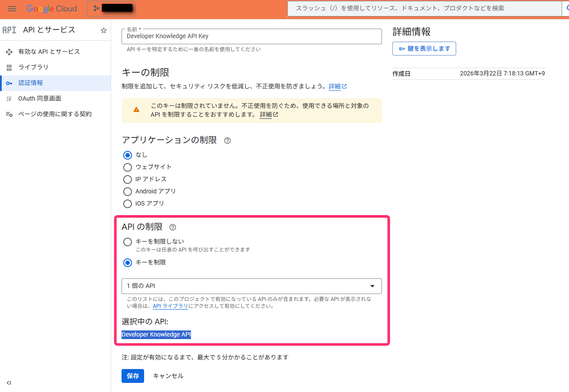Open OAuth 同意画面 in sidebar
The width and height of the screenshot is (569, 392).
point(39,98)
